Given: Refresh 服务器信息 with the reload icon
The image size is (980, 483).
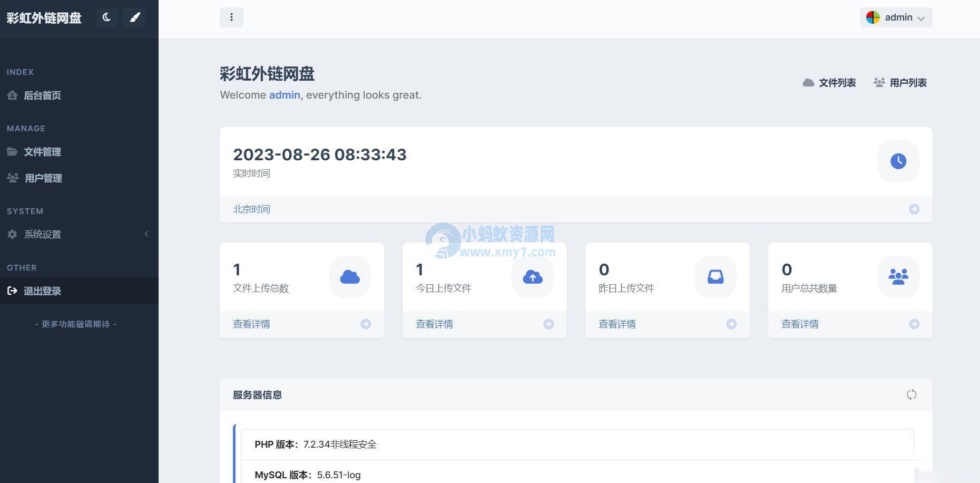Looking at the screenshot, I should 912,395.
